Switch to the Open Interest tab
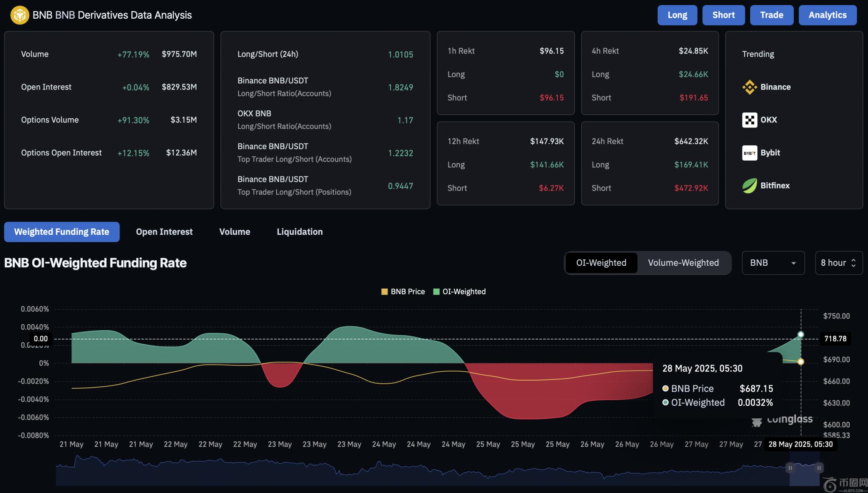 (x=164, y=232)
